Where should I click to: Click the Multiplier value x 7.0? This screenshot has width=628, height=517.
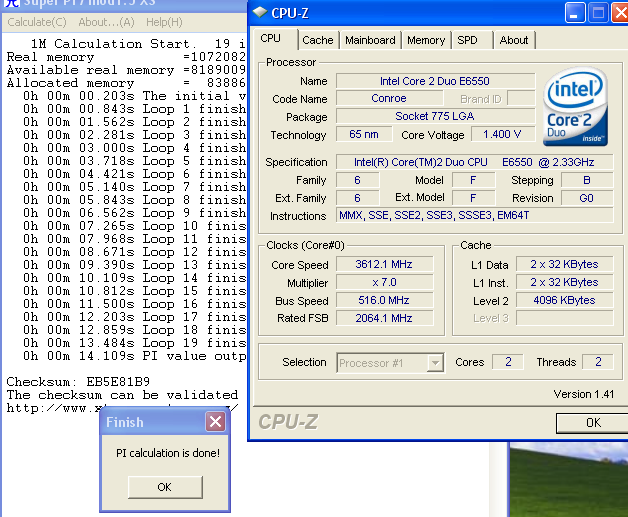pyautogui.click(x=384, y=282)
